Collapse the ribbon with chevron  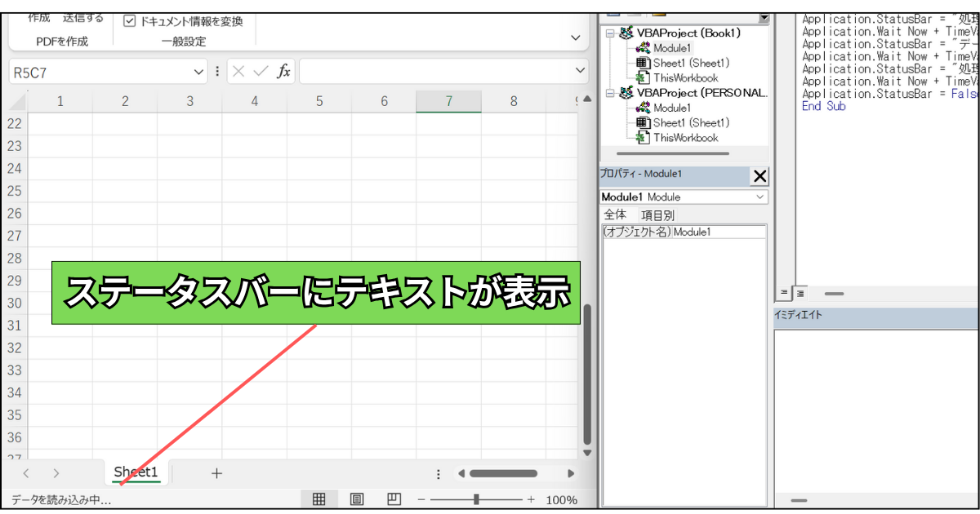click(575, 38)
